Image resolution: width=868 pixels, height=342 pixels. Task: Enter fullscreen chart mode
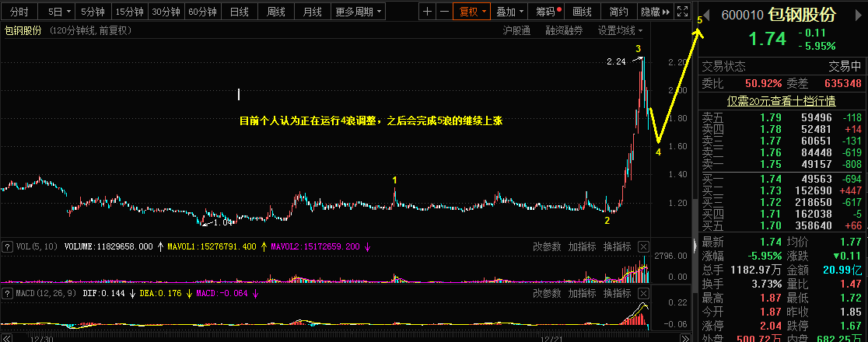[x=683, y=11]
